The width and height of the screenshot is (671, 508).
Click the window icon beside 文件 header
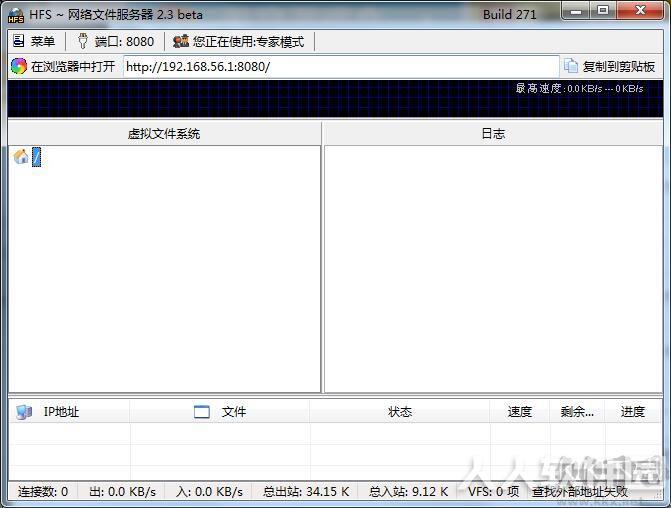pyautogui.click(x=202, y=412)
